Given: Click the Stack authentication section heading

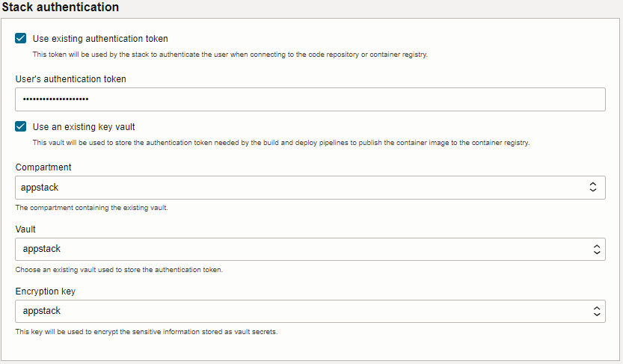Looking at the screenshot, I should [x=61, y=7].
